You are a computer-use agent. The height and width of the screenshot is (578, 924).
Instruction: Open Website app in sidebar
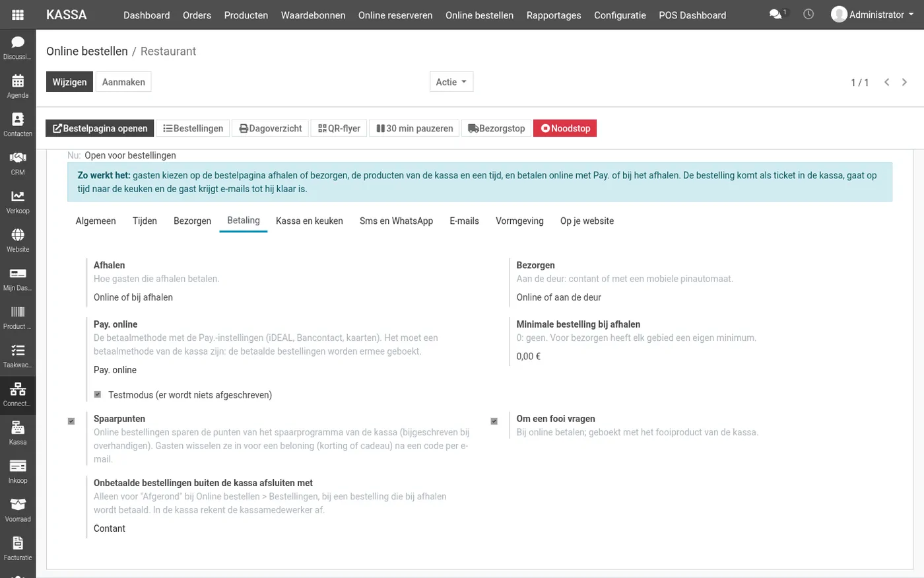coord(18,240)
